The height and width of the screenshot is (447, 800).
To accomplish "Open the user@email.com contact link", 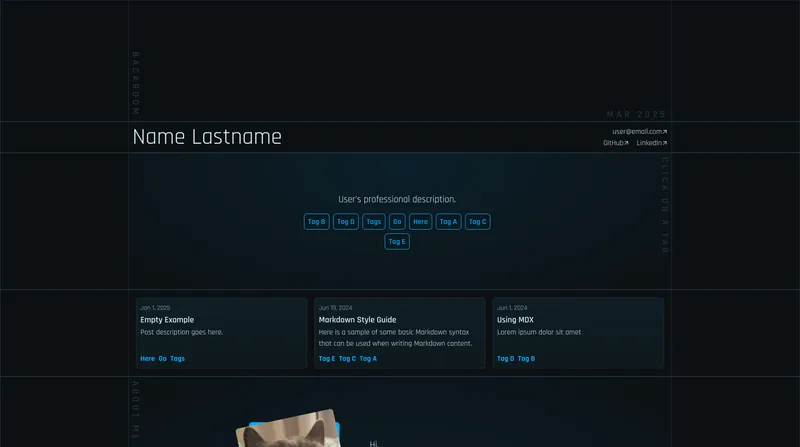I will click(639, 131).
